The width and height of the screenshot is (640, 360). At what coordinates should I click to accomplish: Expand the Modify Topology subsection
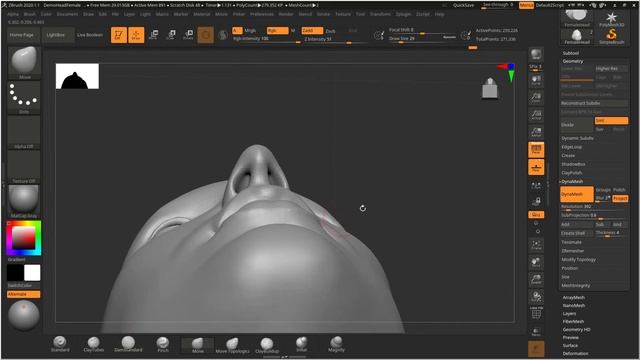pyautogui.click(x=578, y=260)
